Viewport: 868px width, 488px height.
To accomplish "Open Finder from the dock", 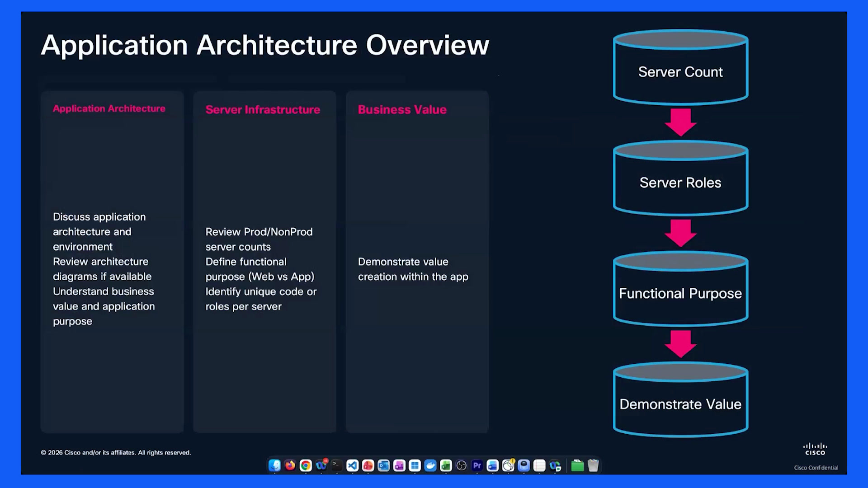I will [x=274, y=465].
